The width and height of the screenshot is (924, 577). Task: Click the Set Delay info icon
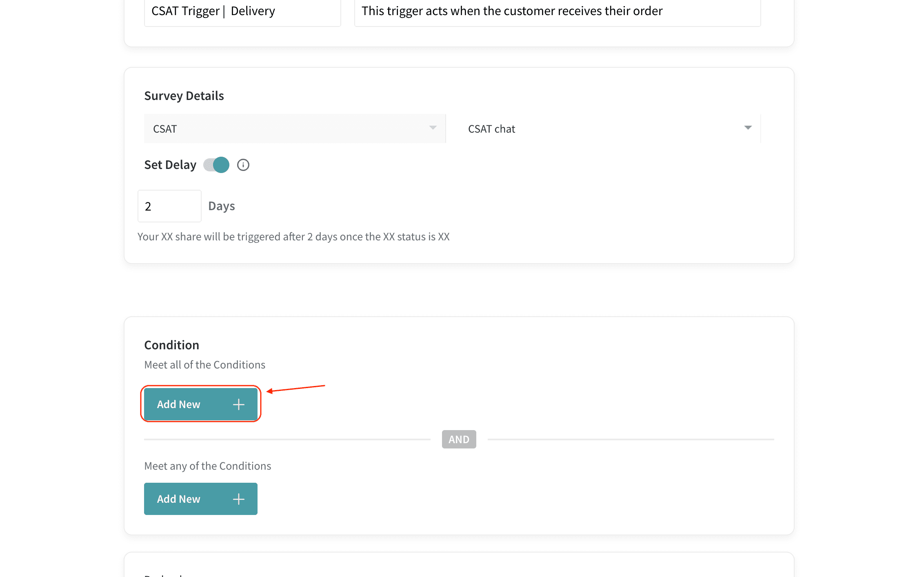coord(243,165)
